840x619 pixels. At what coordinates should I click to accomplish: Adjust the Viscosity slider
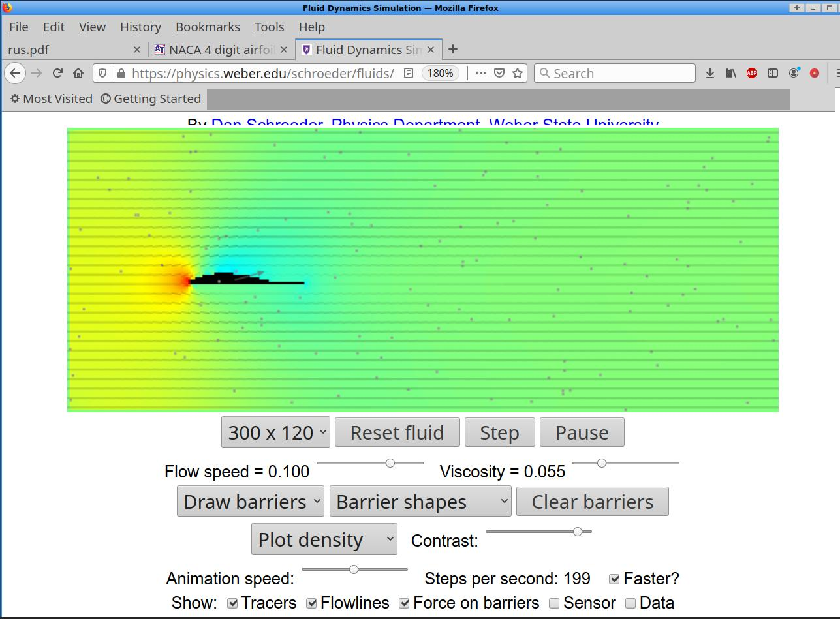click(626, 463)
